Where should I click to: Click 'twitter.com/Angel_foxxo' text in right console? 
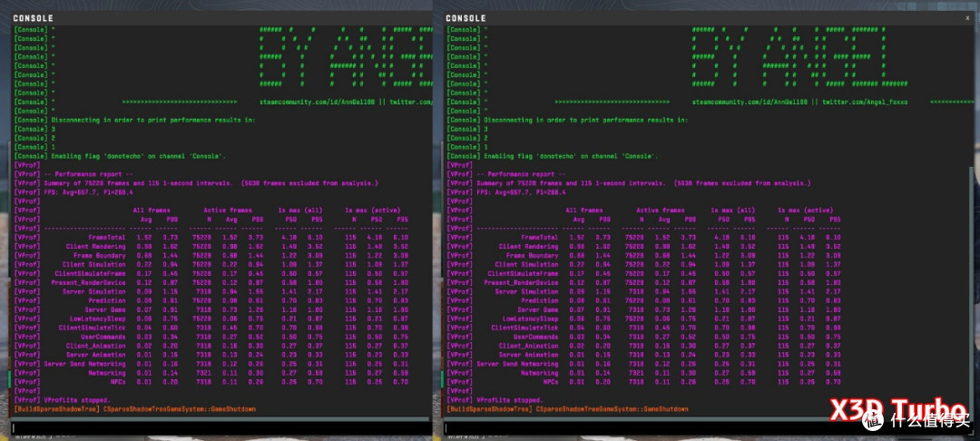coord(865,102)
